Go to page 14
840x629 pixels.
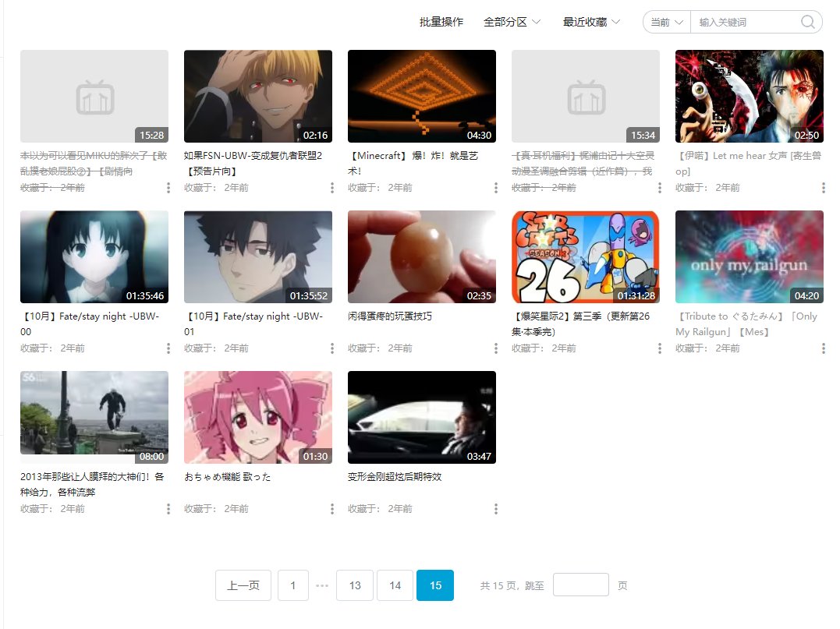[x=395, y=585]
